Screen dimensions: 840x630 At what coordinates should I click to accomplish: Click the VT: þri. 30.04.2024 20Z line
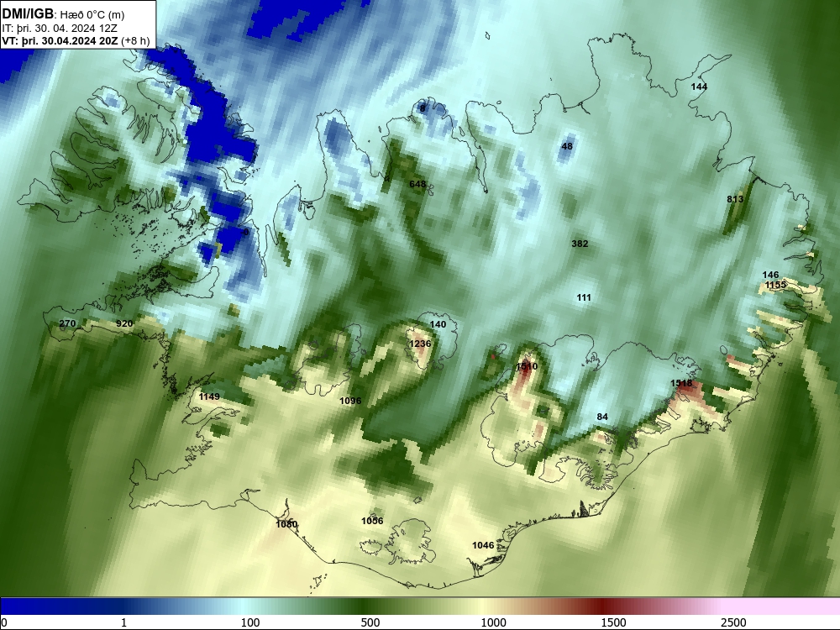76,40
